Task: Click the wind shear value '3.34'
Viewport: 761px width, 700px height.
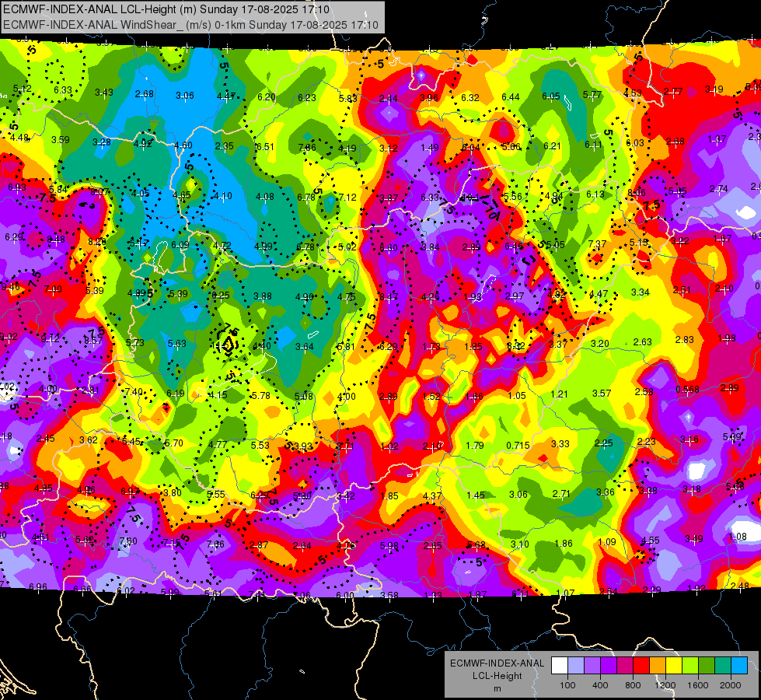Action: [641, 292]
